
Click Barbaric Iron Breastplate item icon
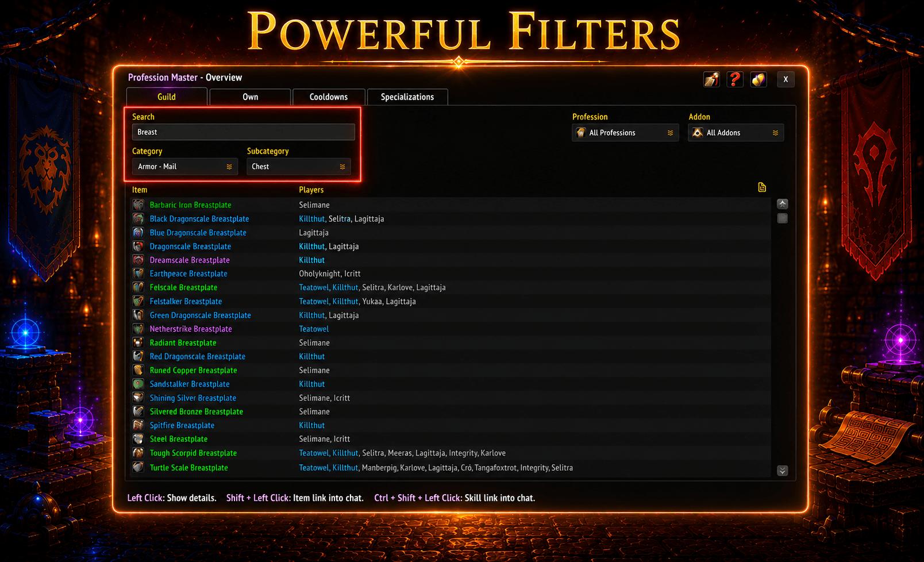click(x=138, y=205)
